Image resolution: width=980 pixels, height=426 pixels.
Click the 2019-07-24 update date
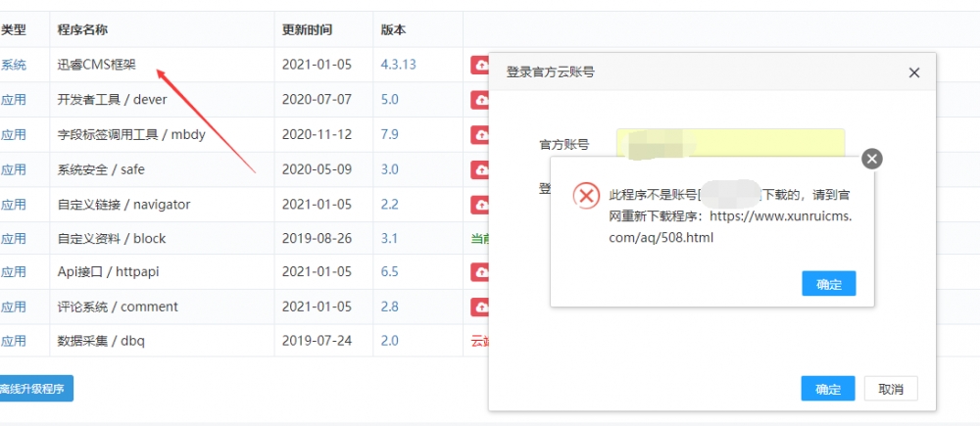point(317,341)
